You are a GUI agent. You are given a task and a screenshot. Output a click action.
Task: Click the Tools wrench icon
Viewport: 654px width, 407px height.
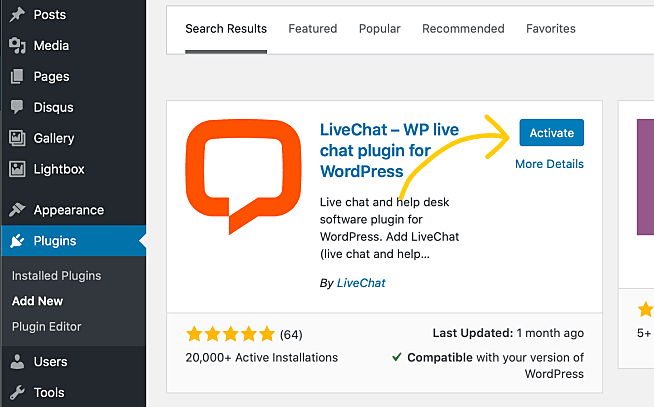(x=17, y=392)
